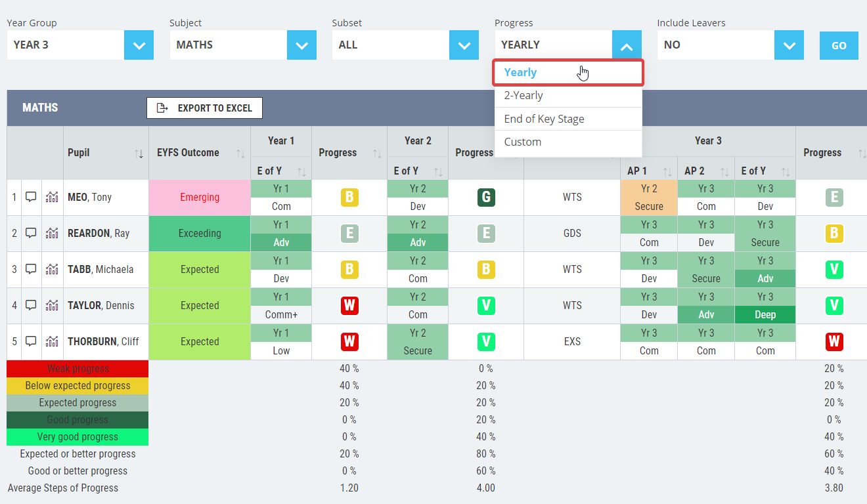
Task: Choose 2-Yearly progress option
Action: (x=568, y=96)
